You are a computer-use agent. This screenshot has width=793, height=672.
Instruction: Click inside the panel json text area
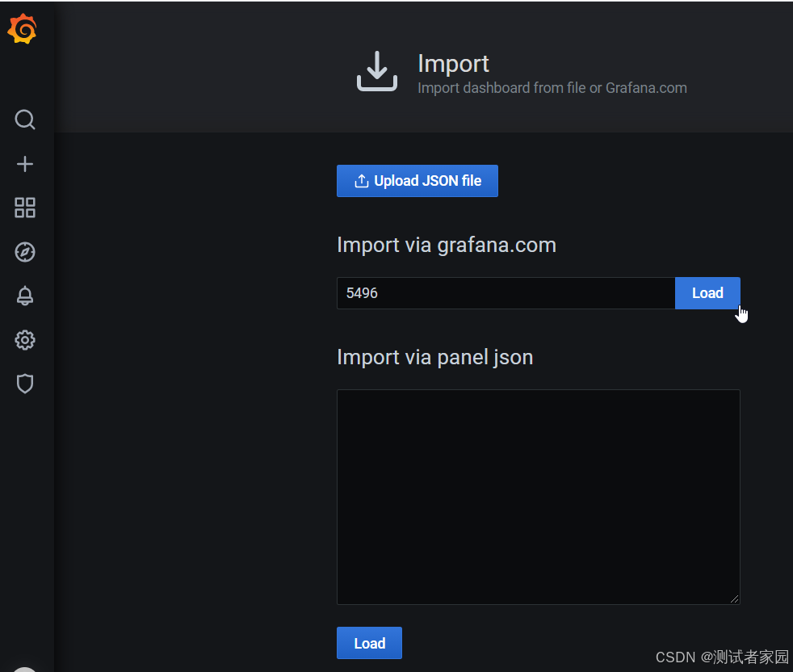(538, 497)
